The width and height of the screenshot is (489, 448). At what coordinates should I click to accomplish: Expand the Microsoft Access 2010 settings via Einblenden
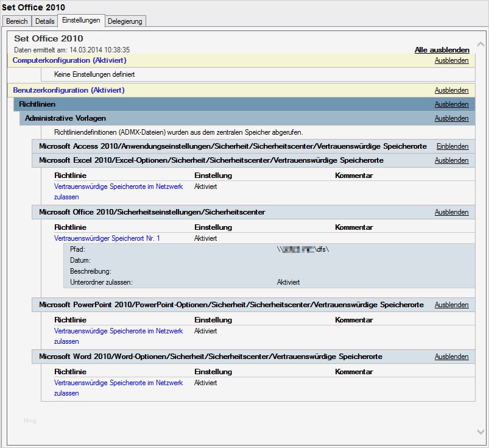(453, 146)
